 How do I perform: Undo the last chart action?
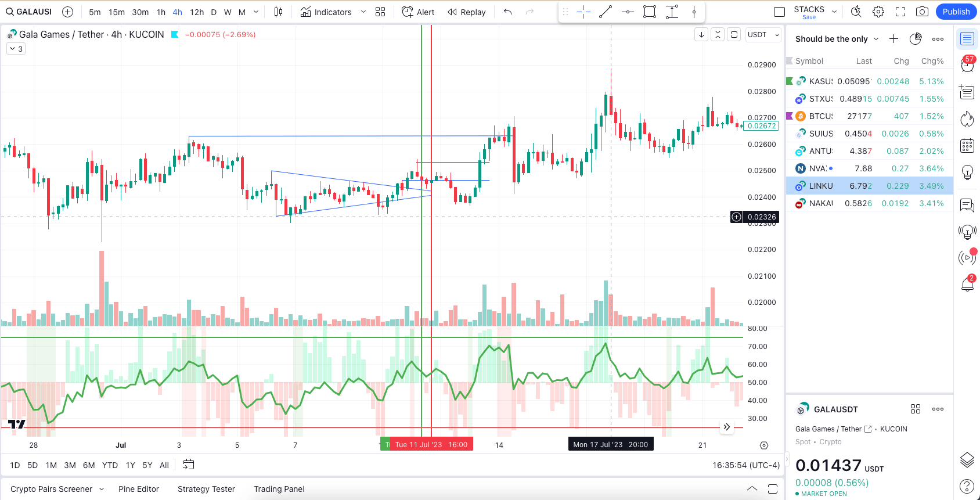click(x=508, y=12)
